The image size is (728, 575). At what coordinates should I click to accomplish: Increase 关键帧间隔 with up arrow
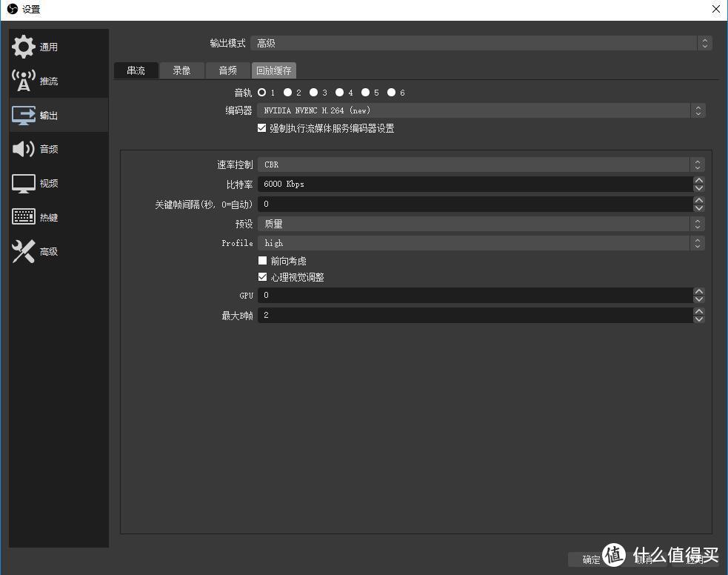tap(699, 200)
